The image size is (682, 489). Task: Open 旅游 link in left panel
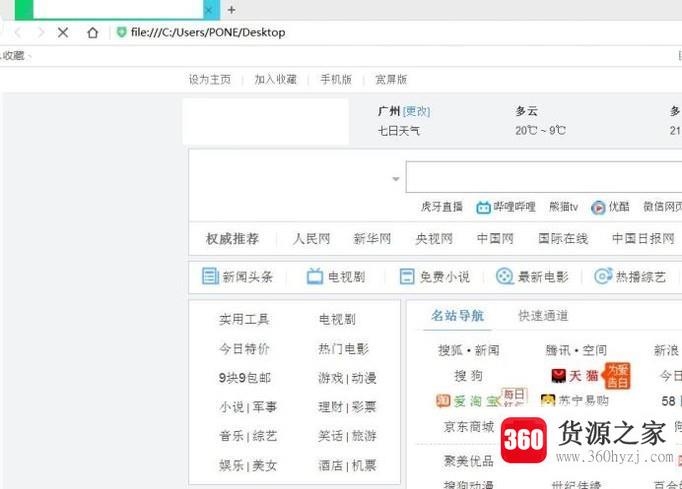coord(364,436)
